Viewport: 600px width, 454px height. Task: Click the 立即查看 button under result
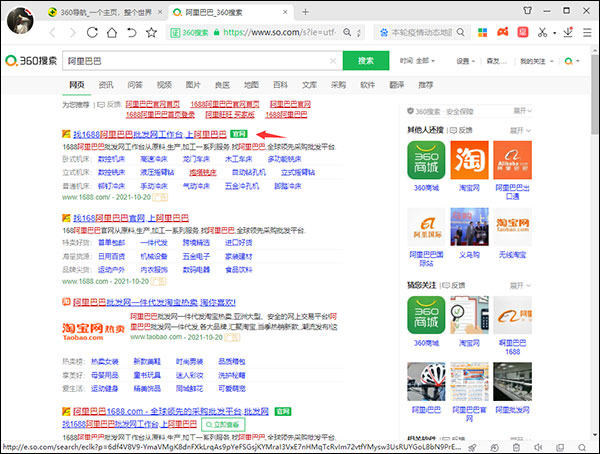tap(224, 424)
